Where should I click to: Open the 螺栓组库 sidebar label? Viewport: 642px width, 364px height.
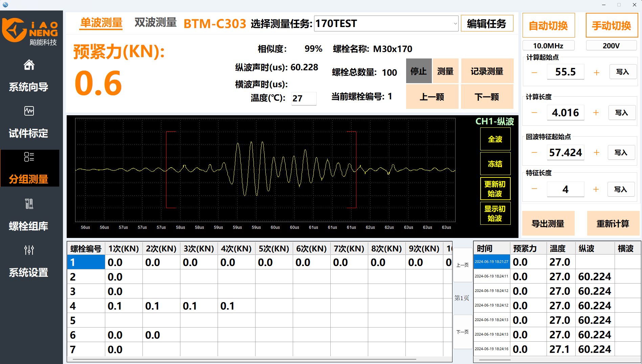pyautogui.click(x=29, y=226)
